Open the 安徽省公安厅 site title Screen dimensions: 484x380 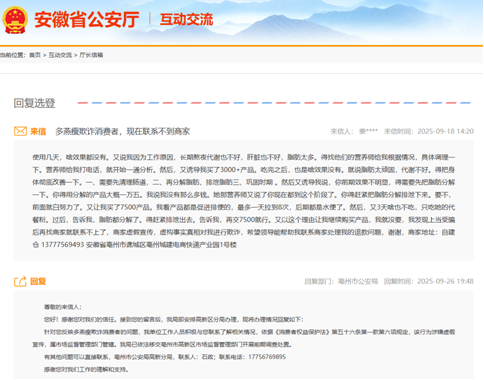87,19
